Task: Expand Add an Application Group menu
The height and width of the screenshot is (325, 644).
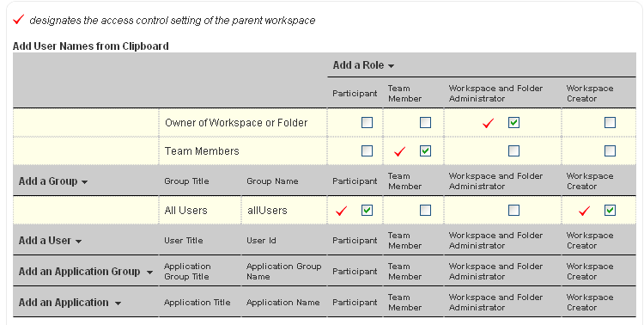Action: tap(85, 272)
